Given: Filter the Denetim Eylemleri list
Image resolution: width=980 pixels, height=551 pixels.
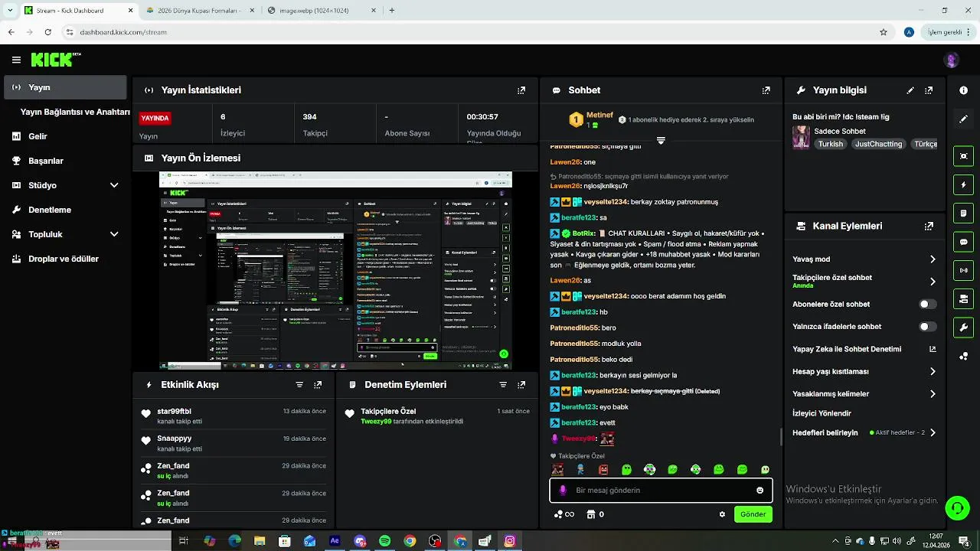Looking at the screenshot, I should 503,385.
